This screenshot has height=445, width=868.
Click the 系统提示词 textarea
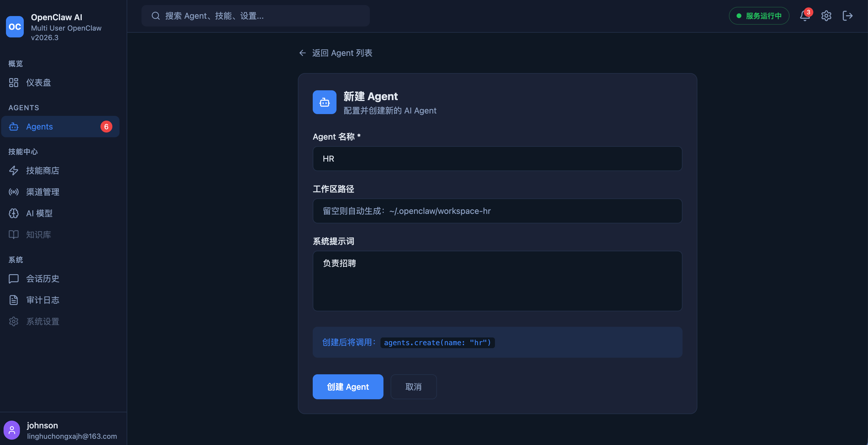(x=497, y=281)
